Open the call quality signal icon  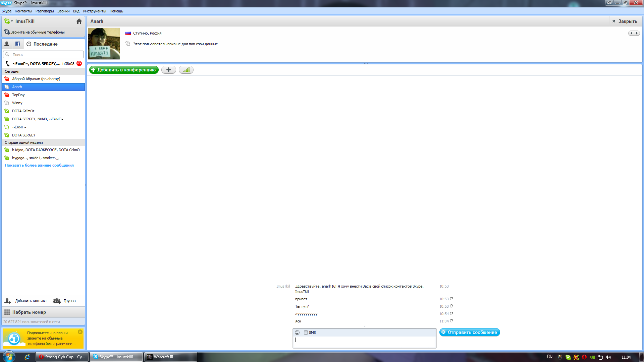(x=186, y=70)
